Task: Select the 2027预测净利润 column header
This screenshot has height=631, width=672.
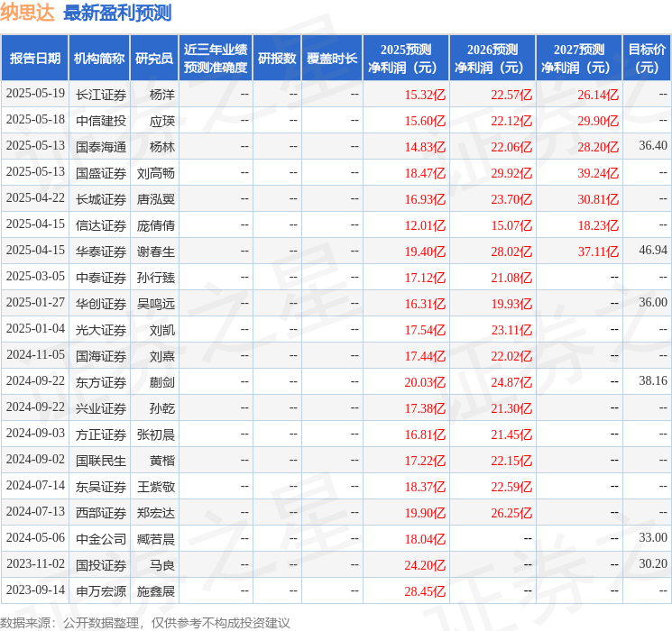Action: pyautogui.click(x=579, y=58)
